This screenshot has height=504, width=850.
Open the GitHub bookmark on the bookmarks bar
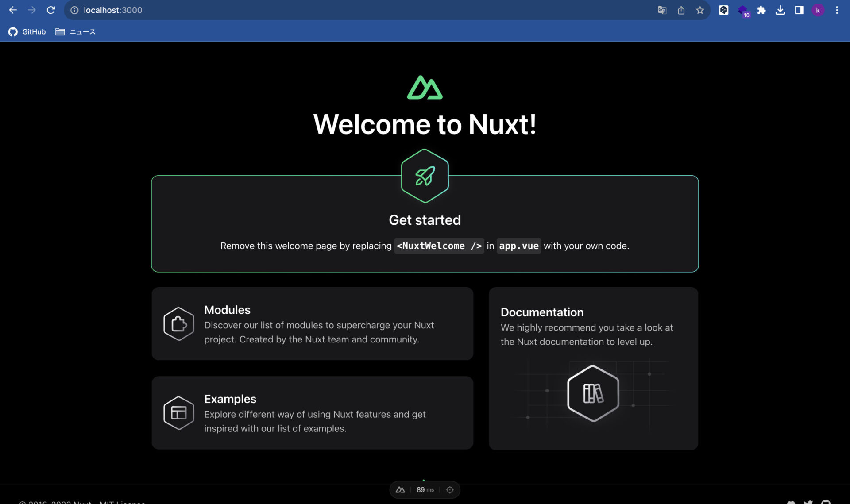click(x=27, y=31)
